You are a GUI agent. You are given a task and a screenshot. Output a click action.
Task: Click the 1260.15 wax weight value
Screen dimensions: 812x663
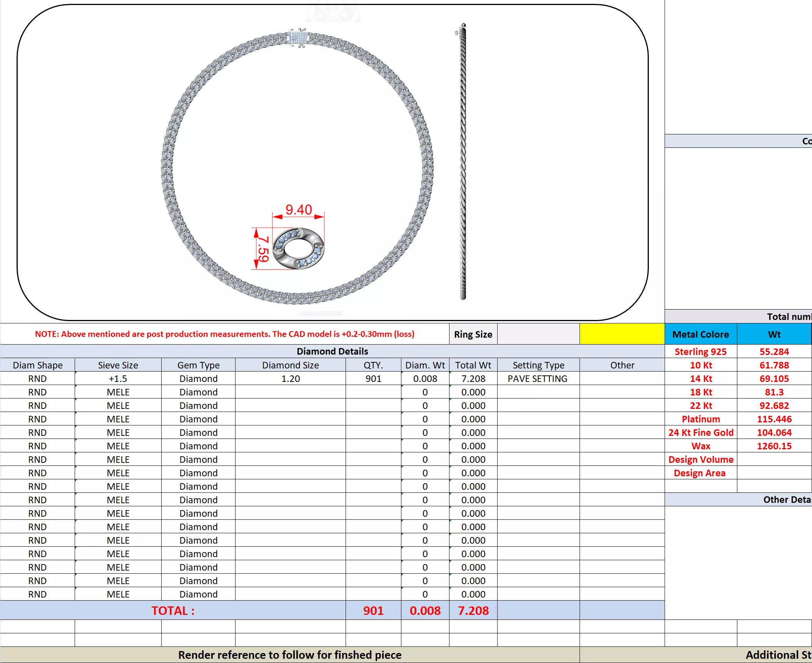[x=774, y=446]
